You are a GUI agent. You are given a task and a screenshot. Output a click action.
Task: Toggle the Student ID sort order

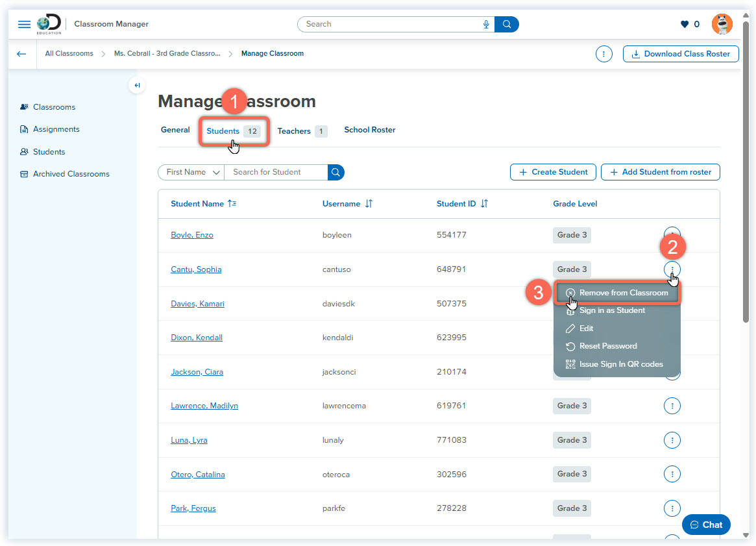pos(483,203)
